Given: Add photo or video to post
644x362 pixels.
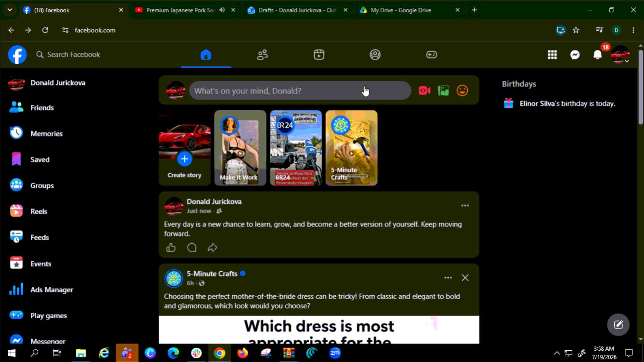Looking at the screenshot, I should (444, 91).
